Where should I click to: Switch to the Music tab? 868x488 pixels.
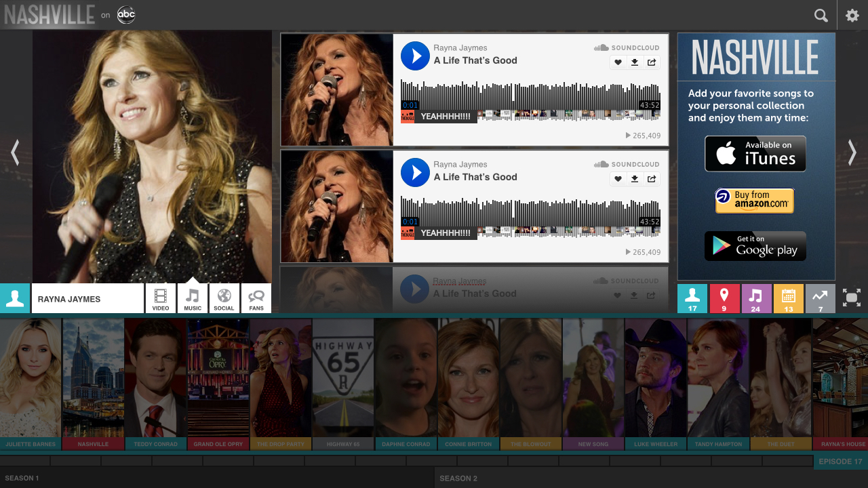pos(193,298)
